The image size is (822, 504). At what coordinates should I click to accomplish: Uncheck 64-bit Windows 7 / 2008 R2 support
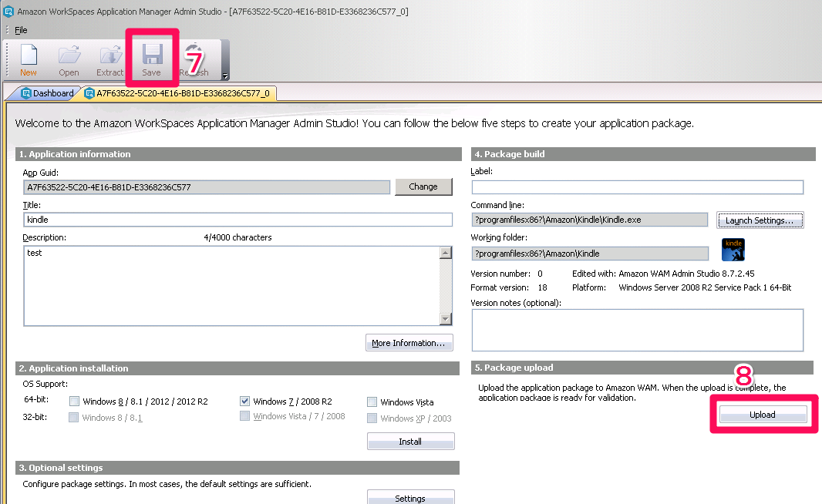244,401
